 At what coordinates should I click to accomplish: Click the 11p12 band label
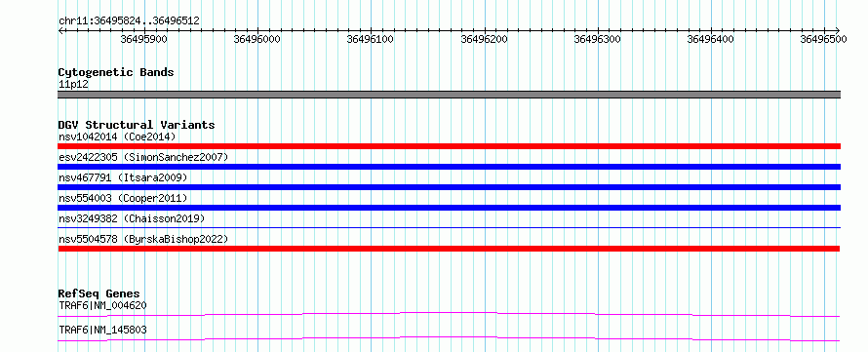73,85
